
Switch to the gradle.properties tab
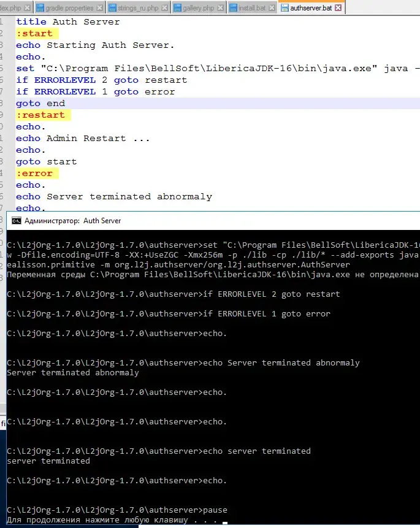69,8
